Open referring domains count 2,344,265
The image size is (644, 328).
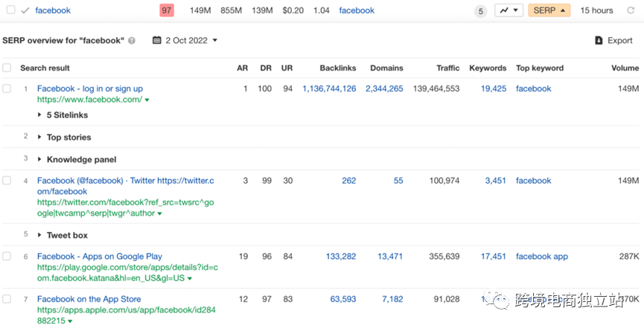[384, 89]
